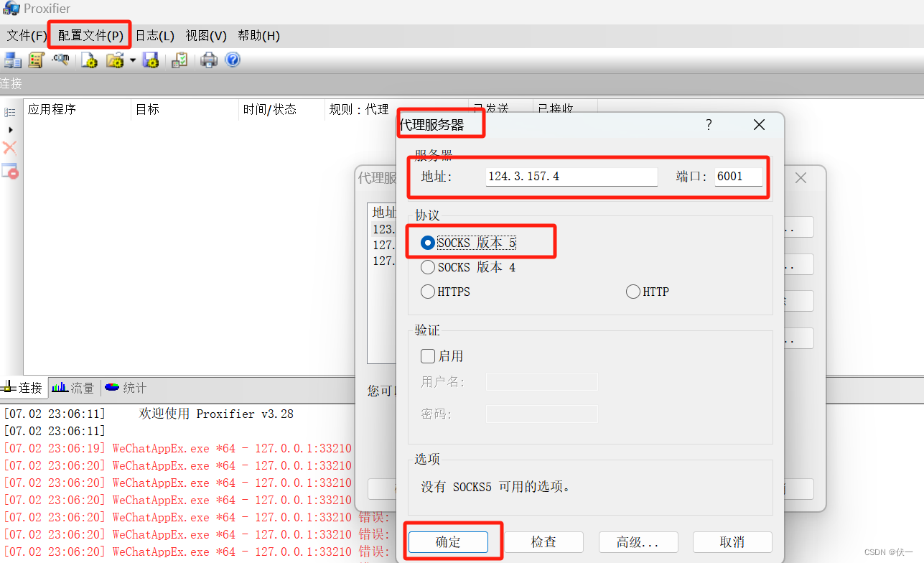Click the 端口 port field
Screen dimensions: 924x563
tap(739, 177)
